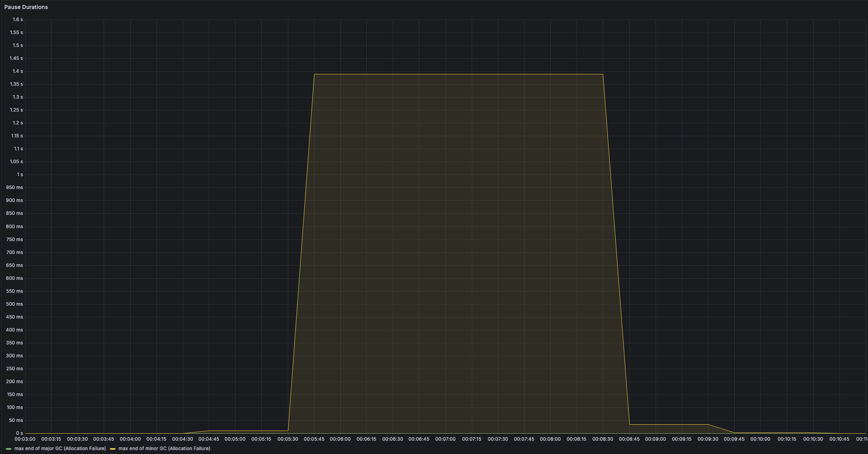Select the 00:03:00 time axis label

pyautogui.click(x=25, y=439)
